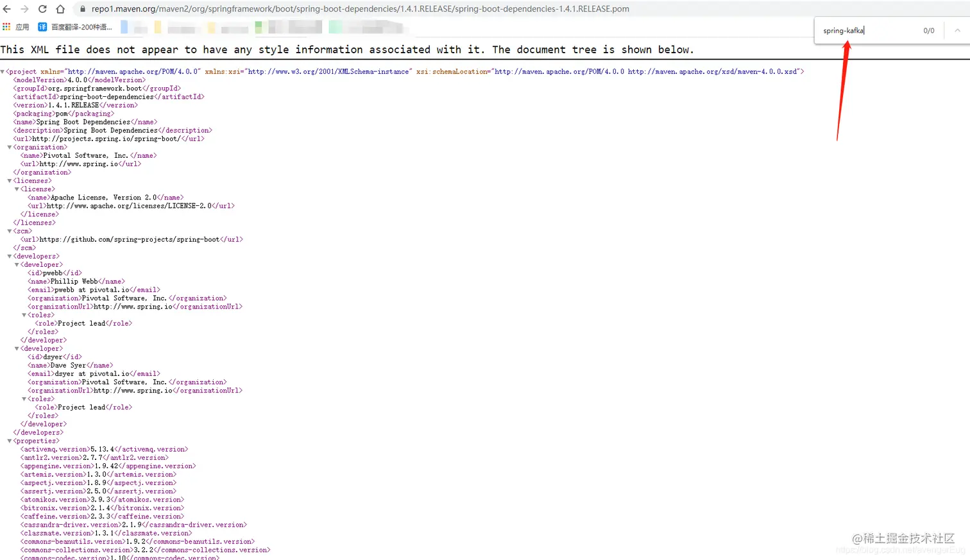Screen dimensions: 970x560
Task: Click the assertj.version 2.5.0 line
Action: (x=98, y=491)
